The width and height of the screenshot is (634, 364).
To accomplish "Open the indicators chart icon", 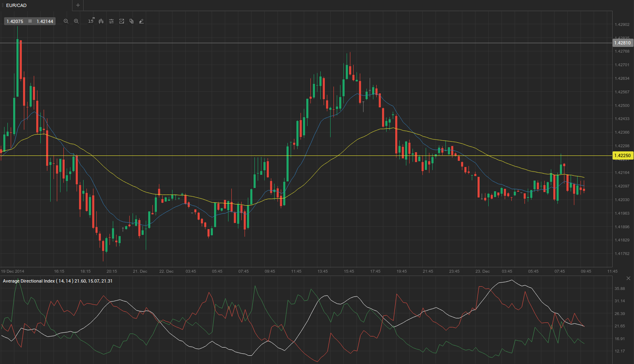I will (121, 21).
